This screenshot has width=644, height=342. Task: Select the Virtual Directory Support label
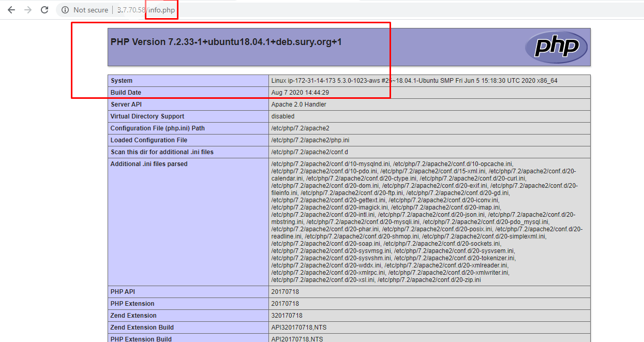click(147, 116)
